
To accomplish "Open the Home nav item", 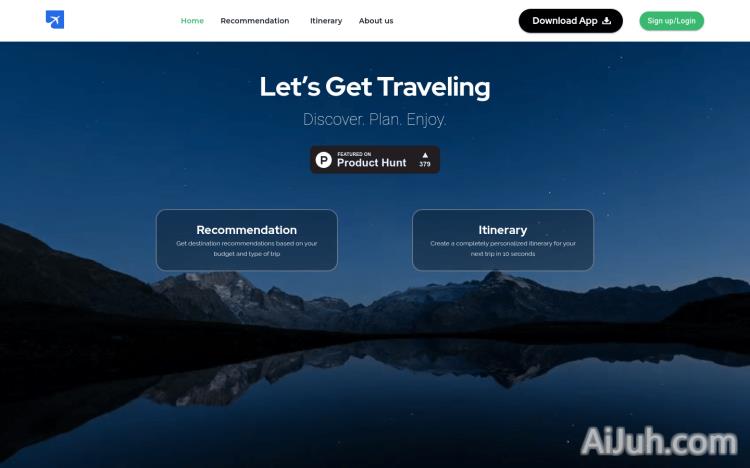I will coord(192,21).
